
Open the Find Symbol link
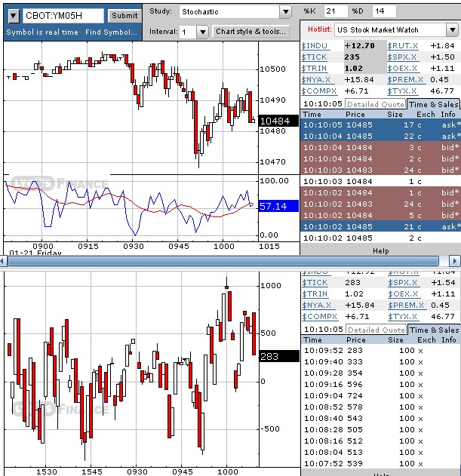coord(111,32)
